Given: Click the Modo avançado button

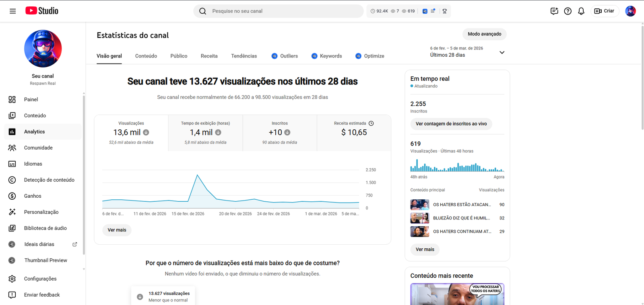Looking at the screenshot, I should point(485,34).
